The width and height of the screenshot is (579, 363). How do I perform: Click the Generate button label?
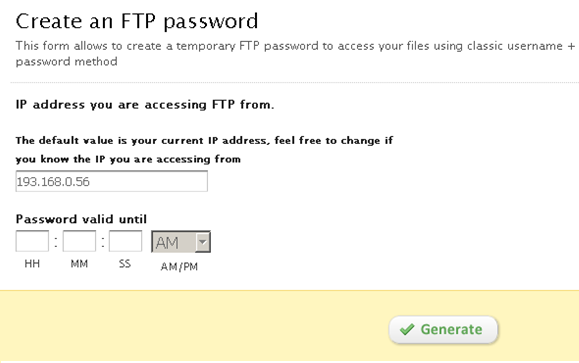(451, 329)
